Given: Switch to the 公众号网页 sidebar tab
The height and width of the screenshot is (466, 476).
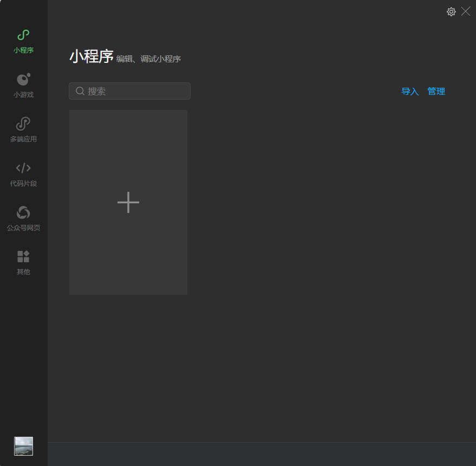Looking at the screenshot, I should tap(23, 218).
